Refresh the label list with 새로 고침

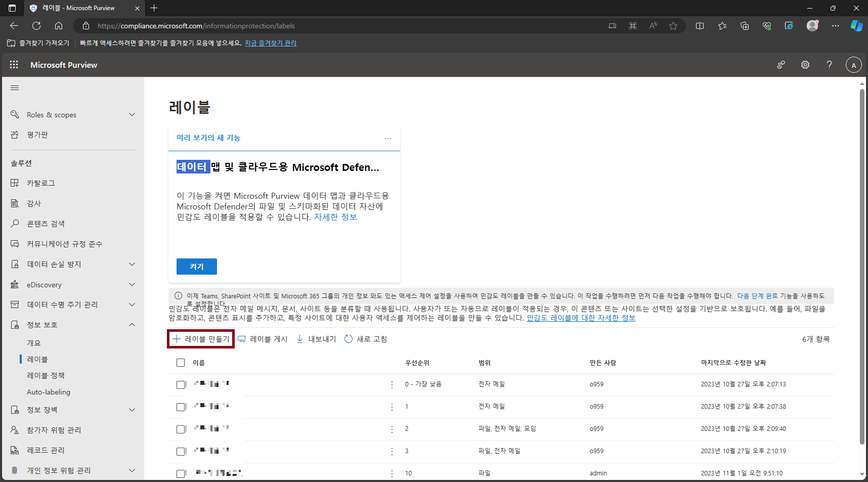click(365, 339)
